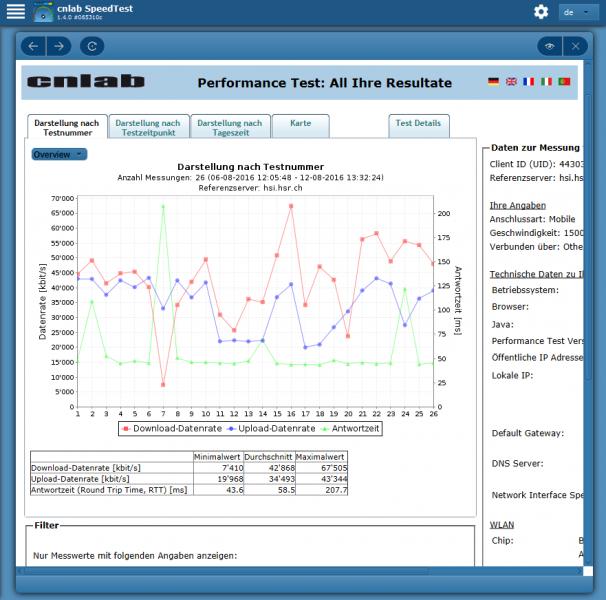
Task: Go forward with the right arrow
Action: [59, 46]
